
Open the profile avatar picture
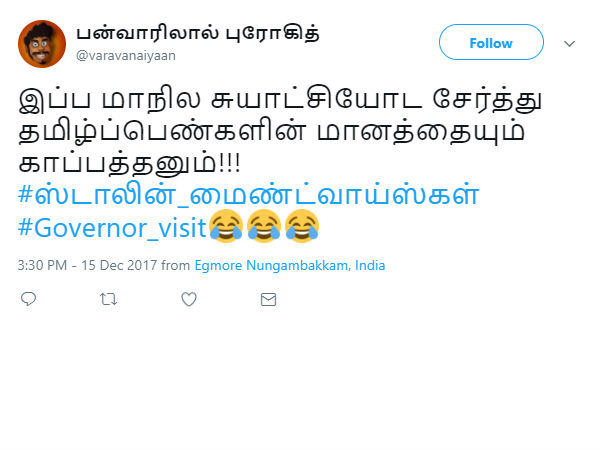42,44
